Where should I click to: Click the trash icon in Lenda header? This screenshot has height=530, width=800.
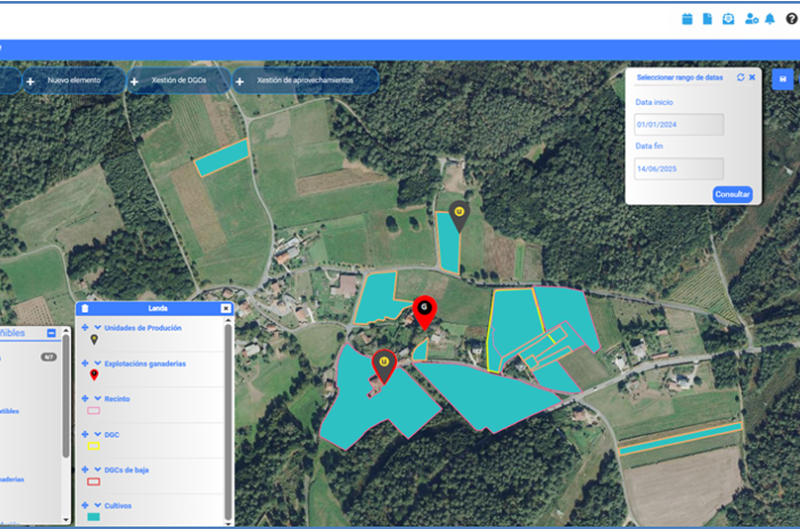tap(85, 308)
